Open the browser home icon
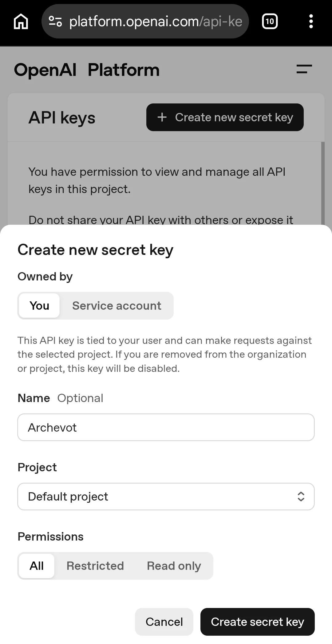 click(x=21, y=21)
